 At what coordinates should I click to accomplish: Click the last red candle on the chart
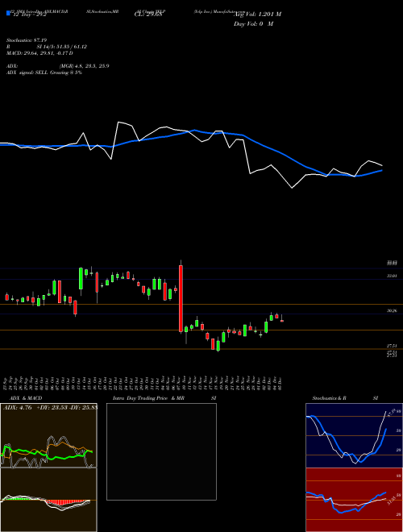point(282,320)
